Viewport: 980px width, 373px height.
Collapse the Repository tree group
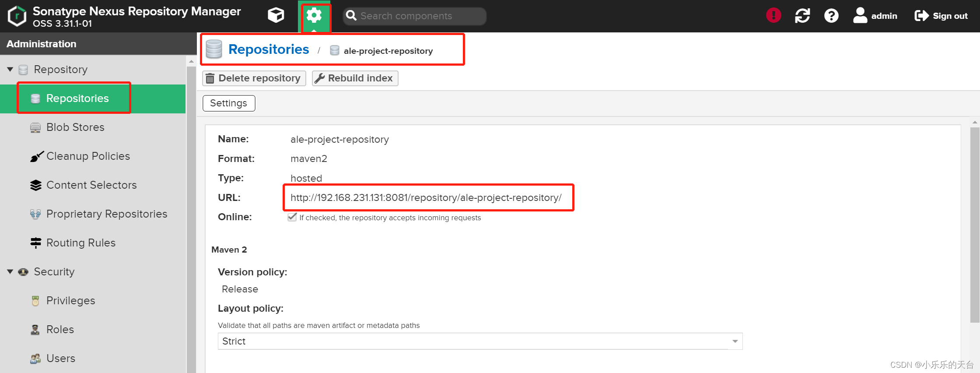click(10, 69)
